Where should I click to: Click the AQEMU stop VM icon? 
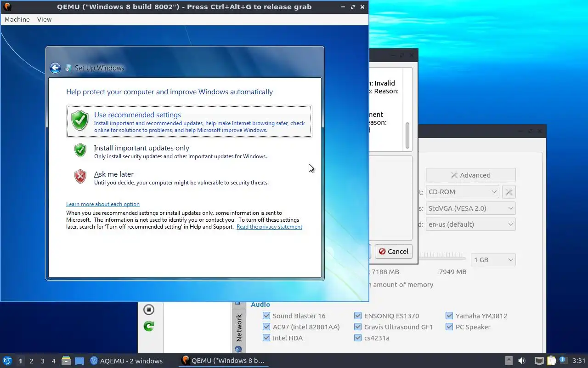[x=148, y=309]
